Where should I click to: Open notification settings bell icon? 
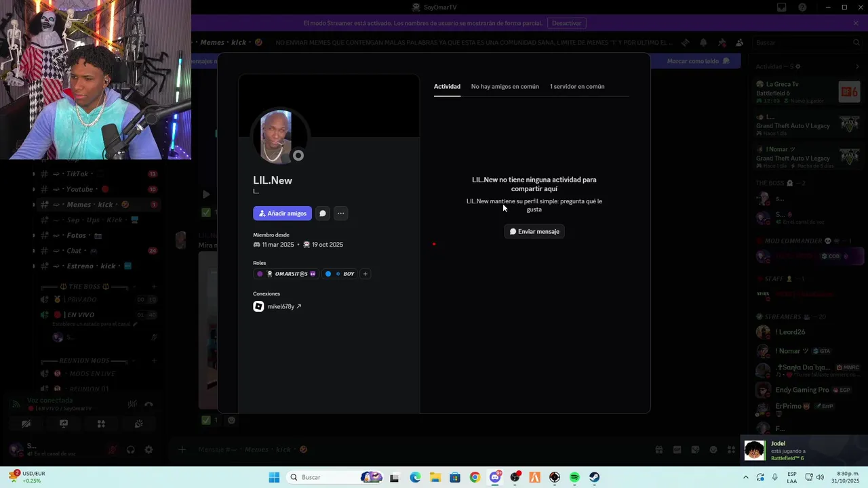coord(703,43)
